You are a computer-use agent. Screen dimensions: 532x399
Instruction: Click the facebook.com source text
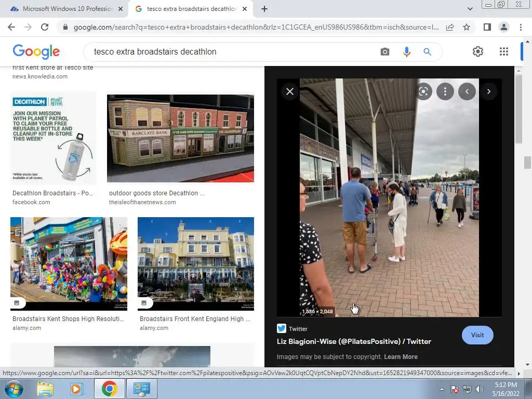click(x=31, y=202)
